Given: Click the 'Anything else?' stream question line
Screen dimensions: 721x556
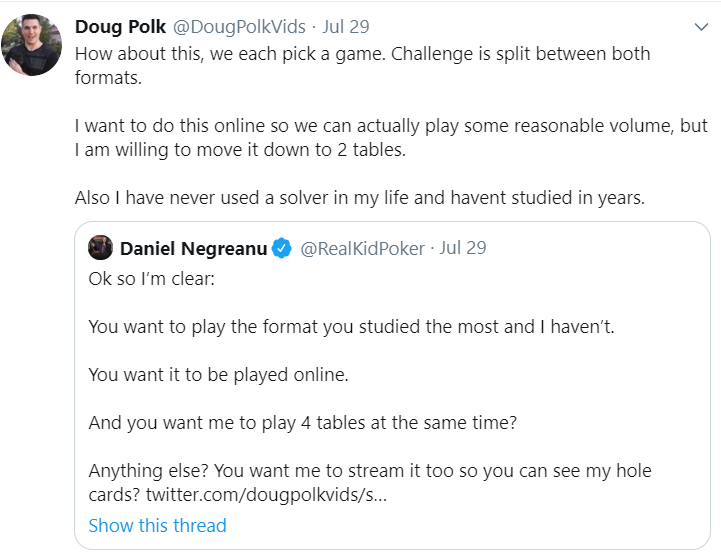Looking at the screenshot, I should [370, 483].
